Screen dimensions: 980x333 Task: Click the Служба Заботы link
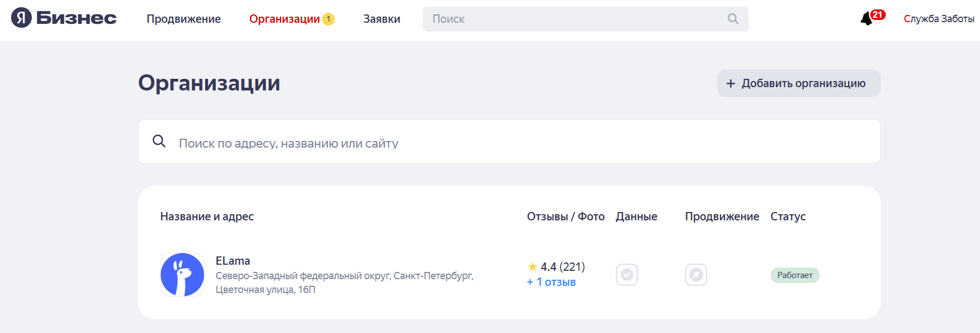pyautogui.click(x=939, y=19)
